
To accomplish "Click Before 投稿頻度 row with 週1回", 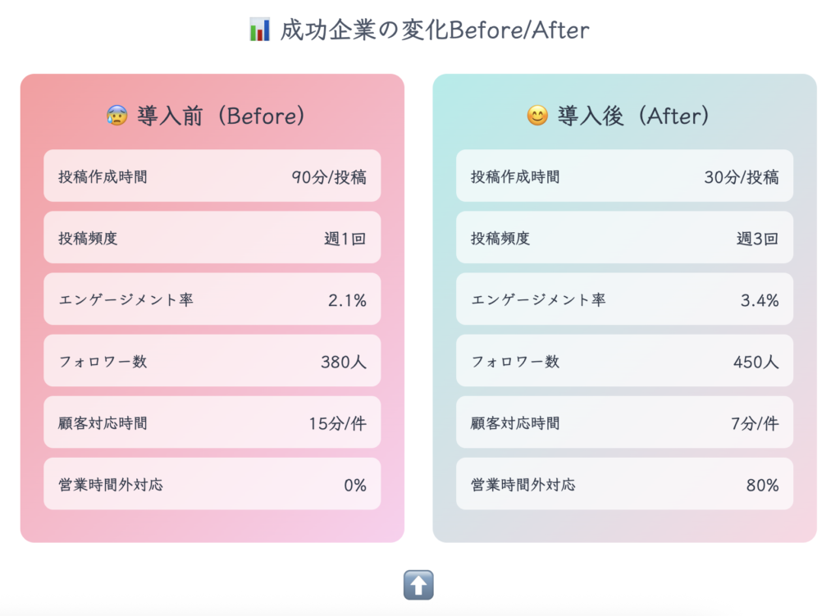I will (x=212, y=238).
